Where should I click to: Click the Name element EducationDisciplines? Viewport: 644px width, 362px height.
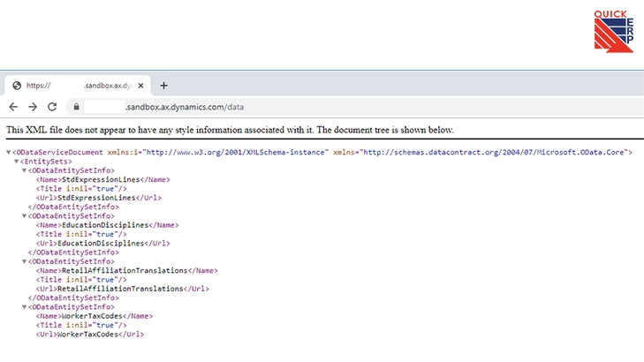[107, 225]
